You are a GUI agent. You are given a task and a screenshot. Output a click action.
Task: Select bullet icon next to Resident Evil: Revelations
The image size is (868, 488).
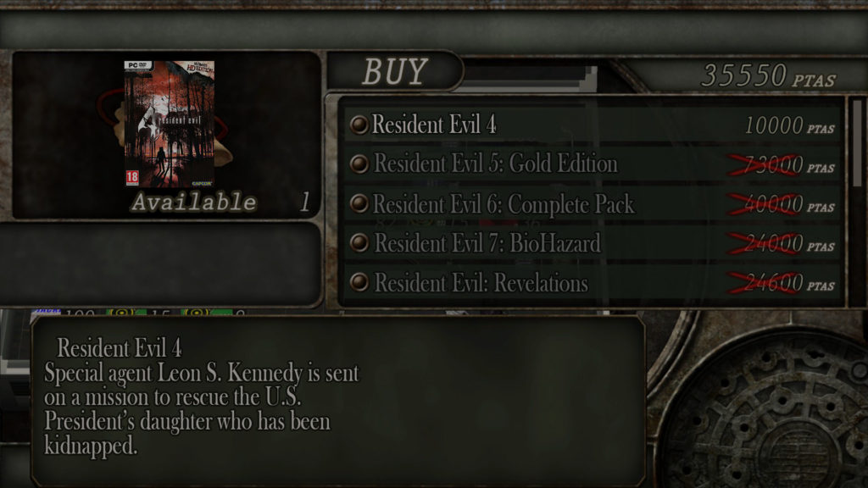coord(359,282)
